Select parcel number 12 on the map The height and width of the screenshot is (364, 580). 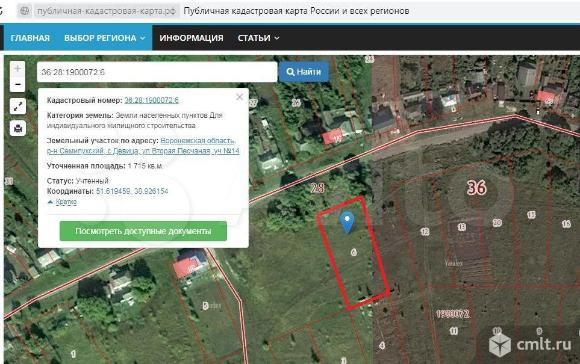pyautogui.click(x=425, y=232)
